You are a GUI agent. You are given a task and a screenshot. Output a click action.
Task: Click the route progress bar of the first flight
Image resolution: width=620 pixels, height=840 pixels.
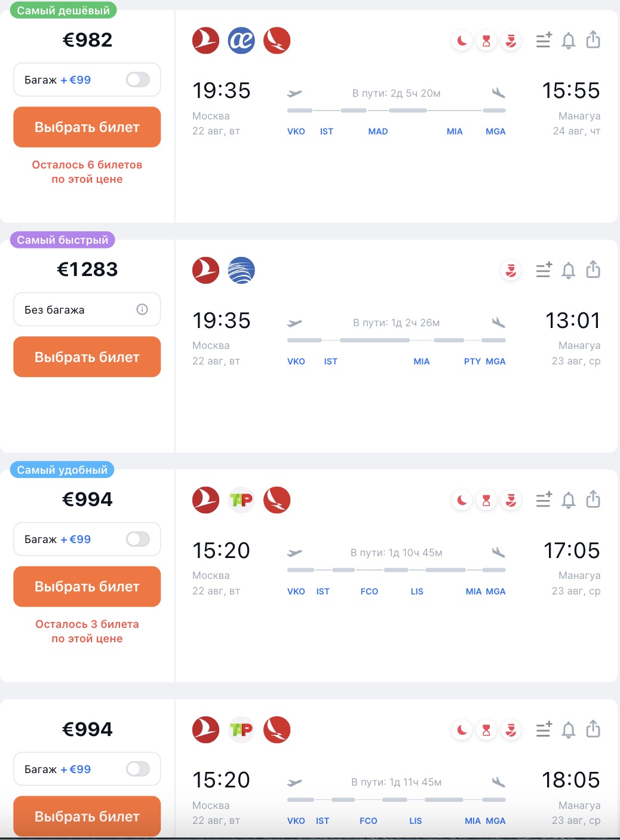(x=395, y=110)
